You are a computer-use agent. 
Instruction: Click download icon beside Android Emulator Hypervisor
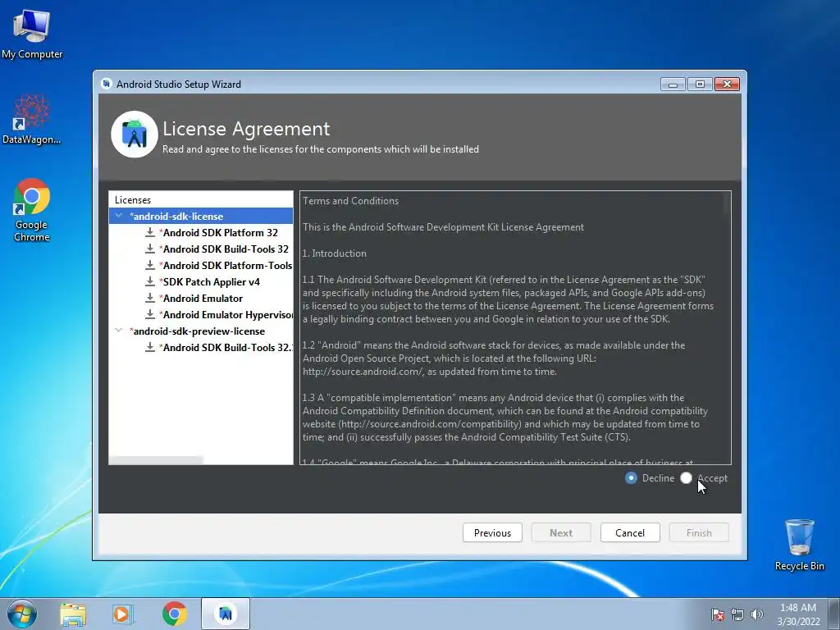click(150, 314)
